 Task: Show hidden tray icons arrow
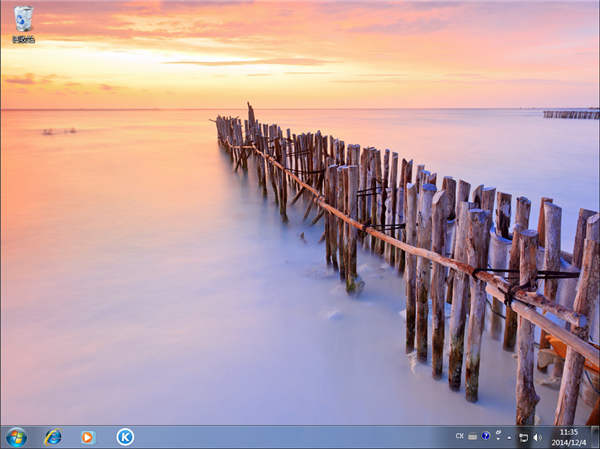pyautogui.click(x=510, y=437)
